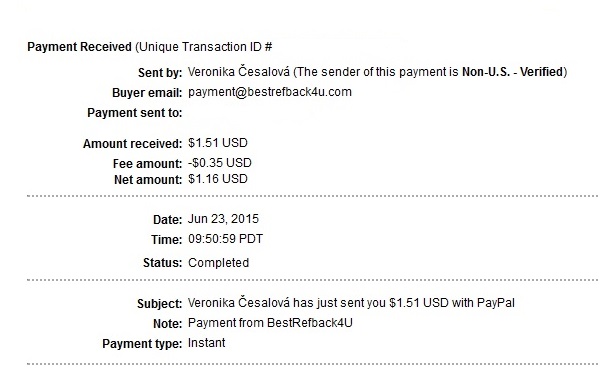Click the Subject line text
The width and height of the screenshot is (600, 378).
tap(351, 303)
